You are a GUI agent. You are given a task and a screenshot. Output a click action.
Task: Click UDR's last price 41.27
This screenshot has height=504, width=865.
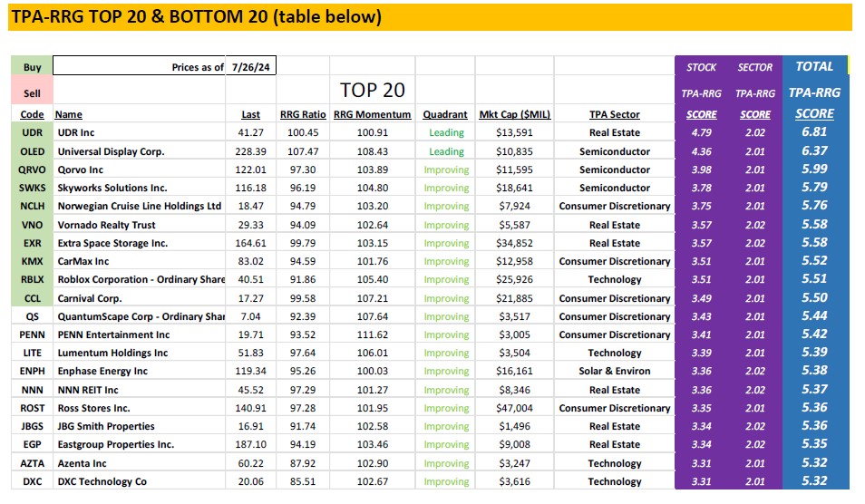[250, 132]
